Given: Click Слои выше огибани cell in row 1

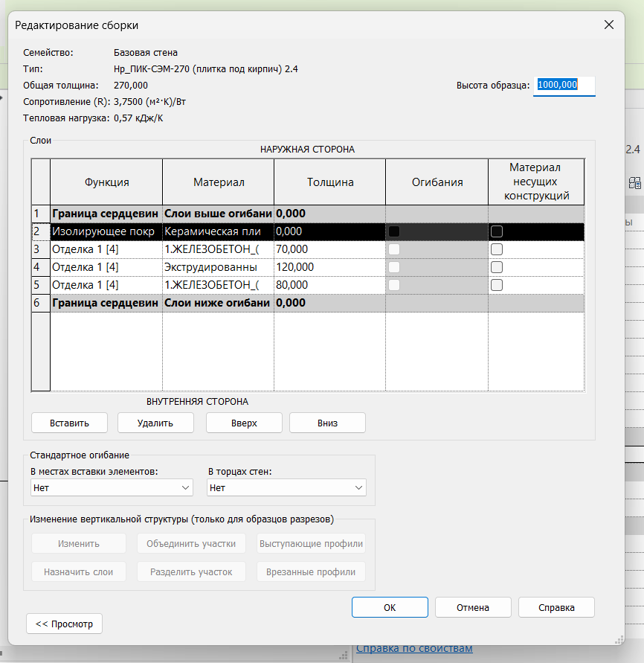Looking at the screenshot, I should pos(218,214).
